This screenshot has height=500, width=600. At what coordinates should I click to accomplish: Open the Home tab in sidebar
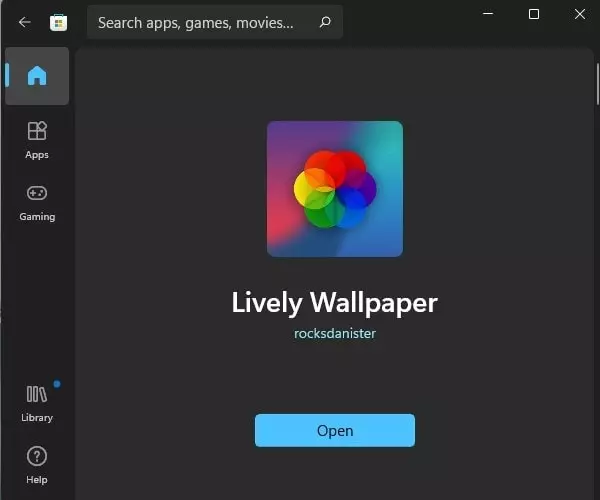37,76
